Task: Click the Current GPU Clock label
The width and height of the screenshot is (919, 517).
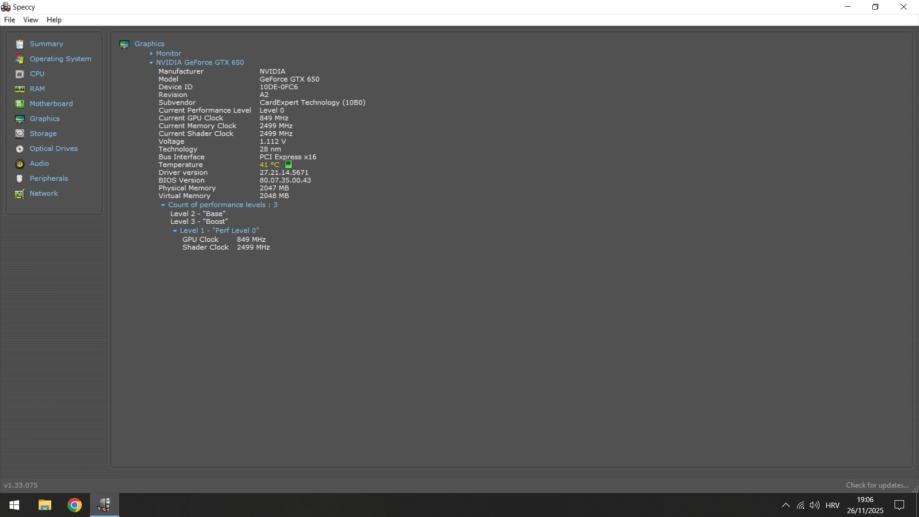Action: click(x=190, y=118)
